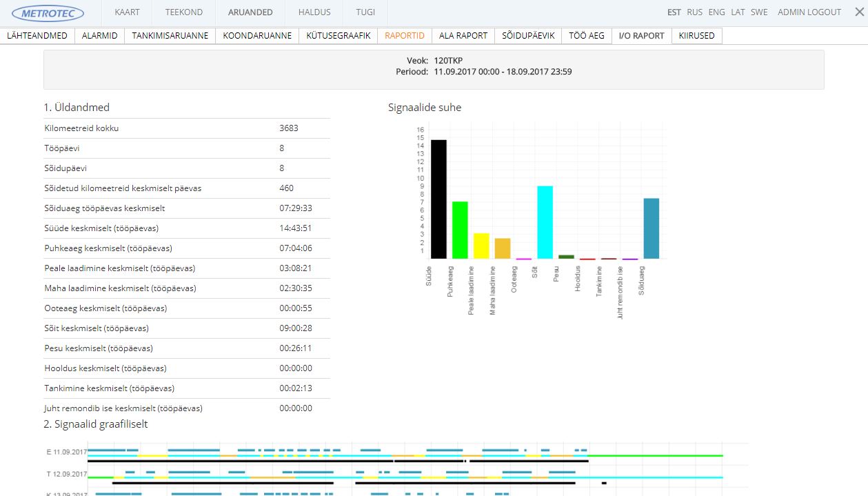Close the panel with the X icon
Screen dimensions: 868x496
click(858, 12)
